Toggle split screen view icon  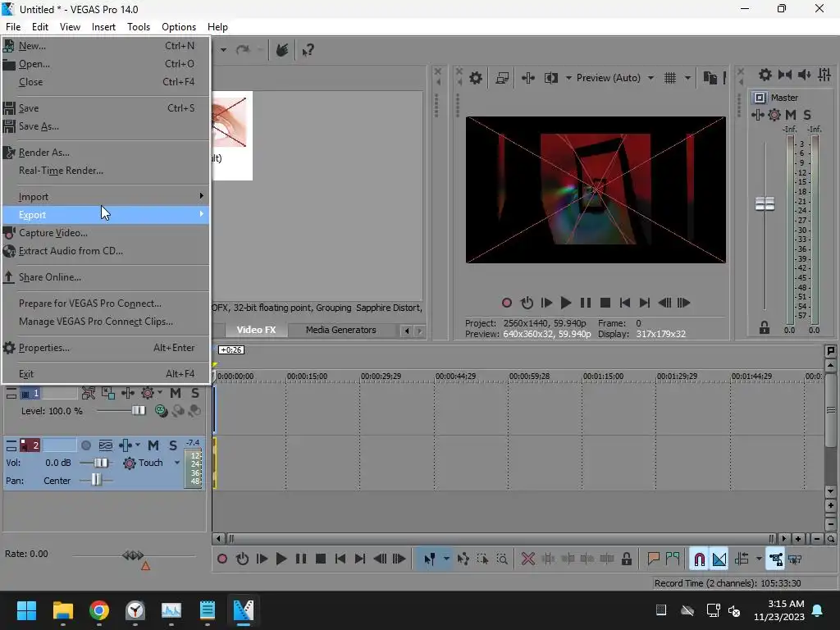pyautogui.click(x=550, y=78)
